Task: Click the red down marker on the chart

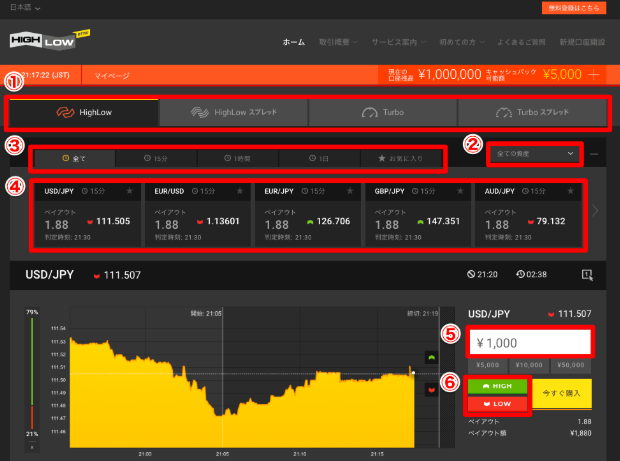Action: 431,390
